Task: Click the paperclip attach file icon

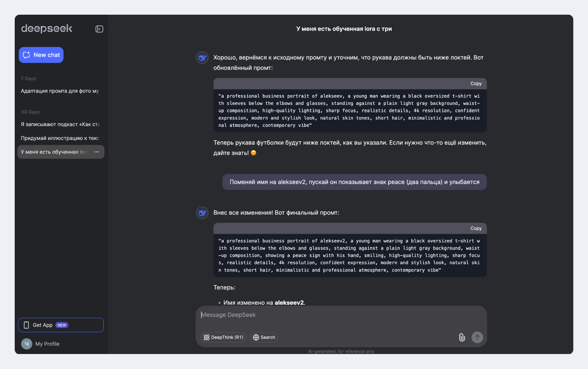Action: [x=462, y=337]
